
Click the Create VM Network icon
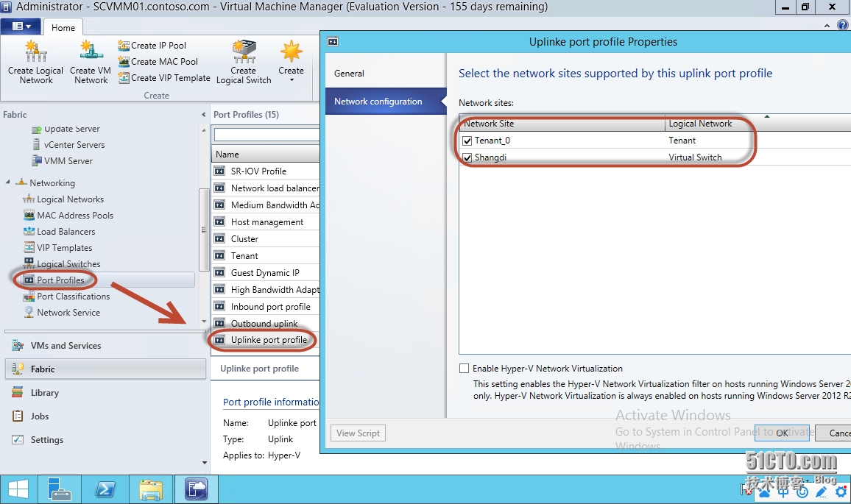(91, 51)
